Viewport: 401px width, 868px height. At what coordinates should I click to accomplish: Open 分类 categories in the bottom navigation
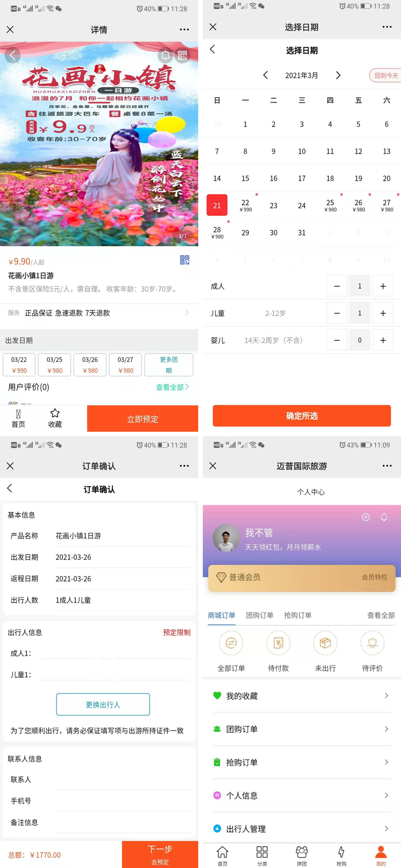tap(262, 855)
